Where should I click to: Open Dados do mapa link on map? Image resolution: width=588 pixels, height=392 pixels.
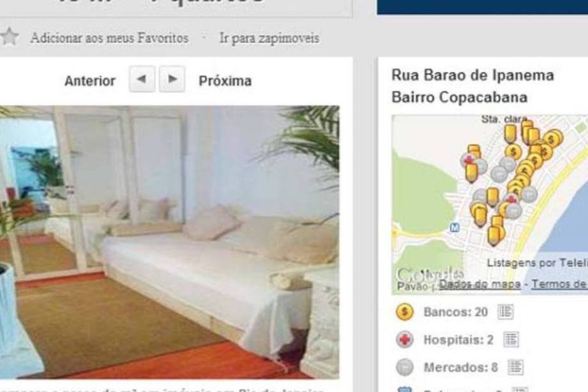(x=479, y=285)
